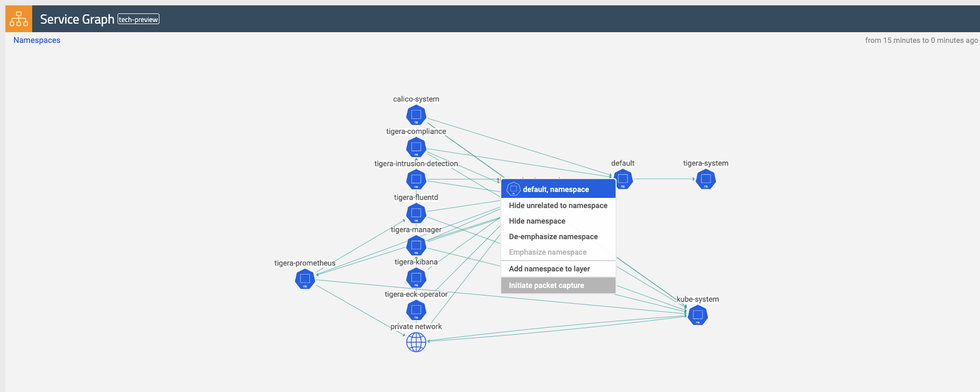This screenshot has width=980, height=392.
Task: Click the tigera-kibana label
Action: tap(416, 262)
